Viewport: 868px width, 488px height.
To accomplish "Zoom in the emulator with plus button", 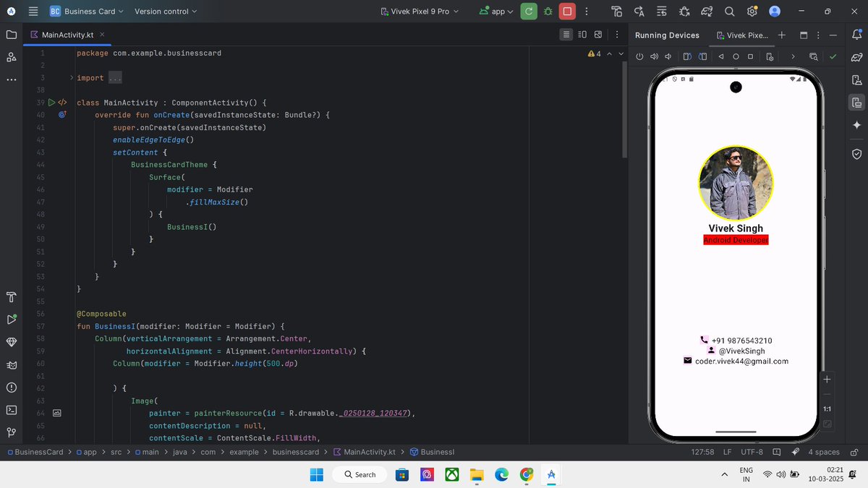I will (827, 379).
